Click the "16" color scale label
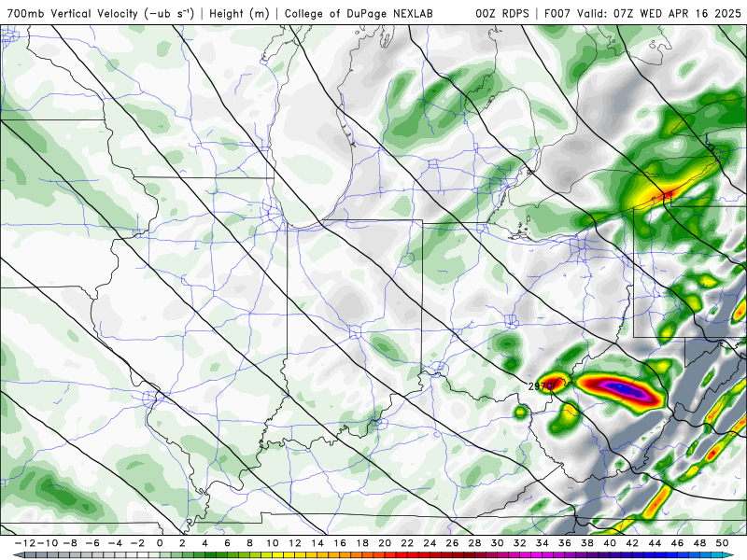The image size is (747, 560). pos(340,543)
